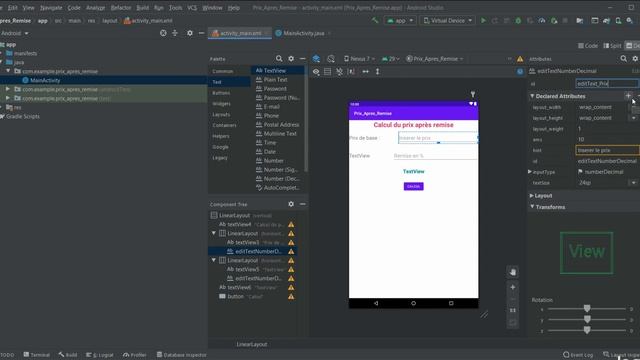Zoom in the design canvas
Viewport: 640px width, 360px height.
[x=513, y=287]
